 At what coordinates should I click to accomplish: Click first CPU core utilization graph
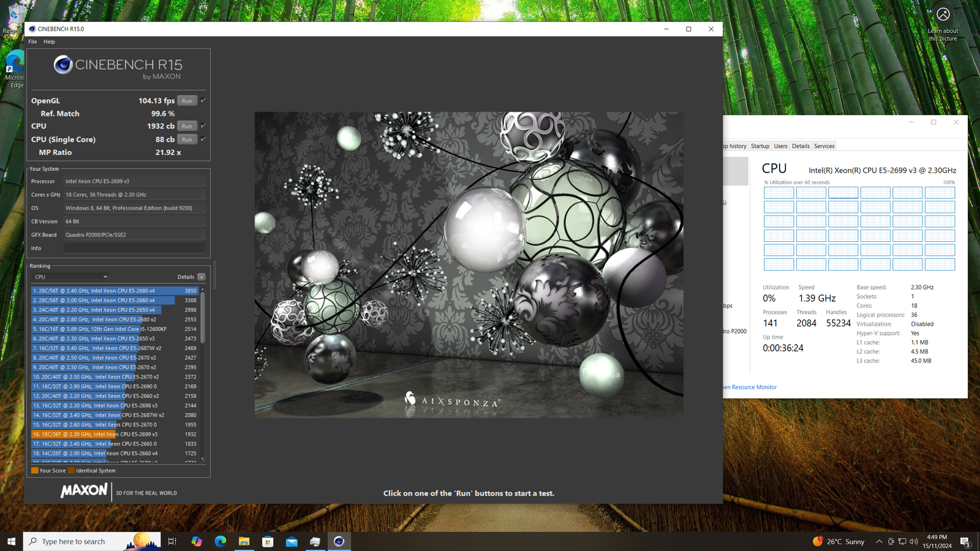[778, 192]
